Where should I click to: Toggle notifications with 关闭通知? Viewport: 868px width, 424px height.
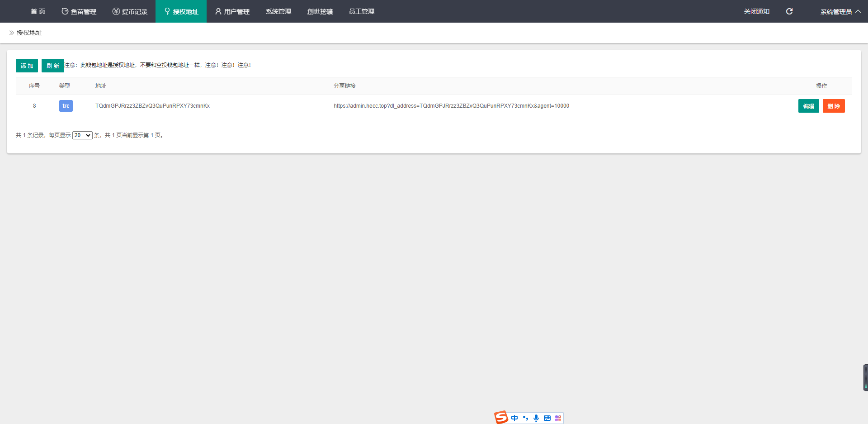coord(756,11)
